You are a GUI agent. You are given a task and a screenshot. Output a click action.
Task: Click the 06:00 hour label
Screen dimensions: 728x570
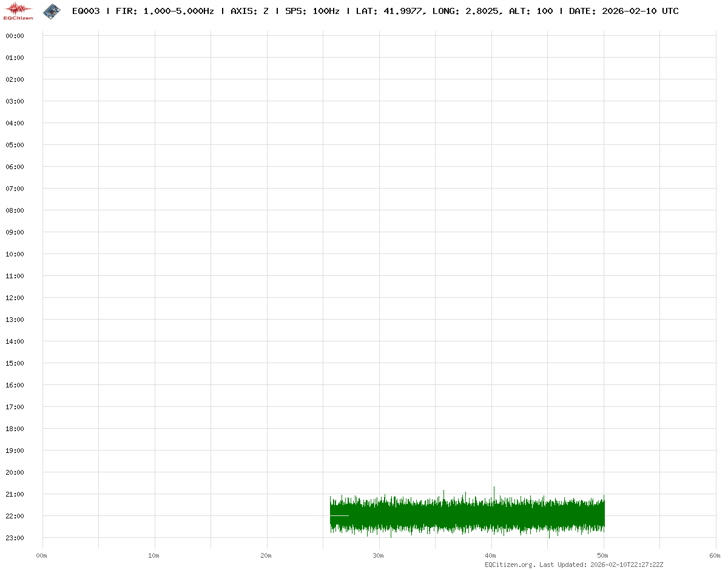pos(15,167)
